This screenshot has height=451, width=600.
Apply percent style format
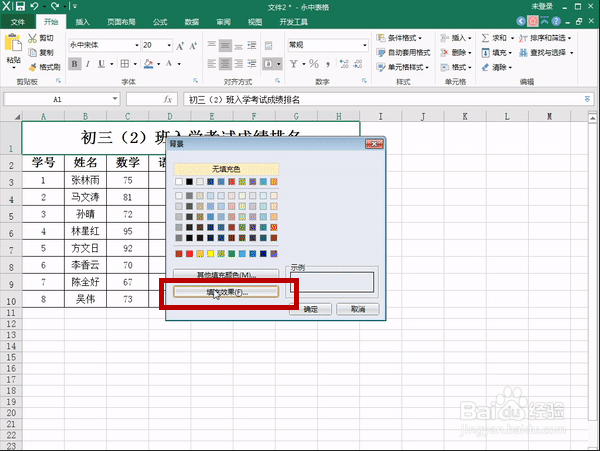314,64
